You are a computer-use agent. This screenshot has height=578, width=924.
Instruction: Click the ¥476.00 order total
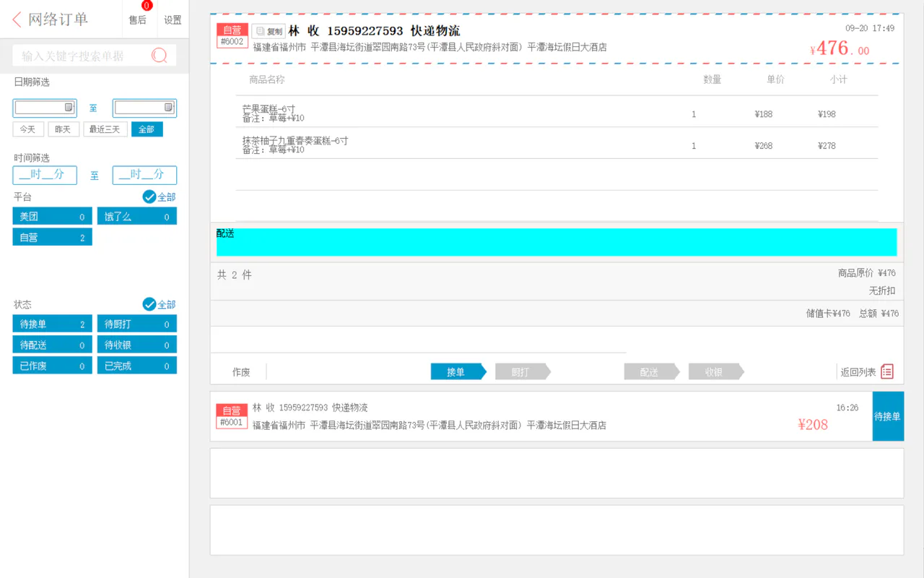click(x=840, y=48)
